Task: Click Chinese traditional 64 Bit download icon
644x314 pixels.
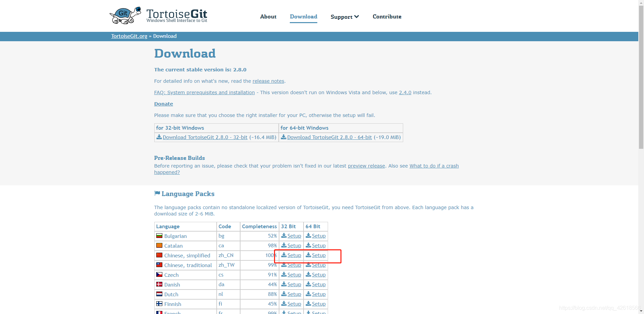Action: (x=308, y=265)
